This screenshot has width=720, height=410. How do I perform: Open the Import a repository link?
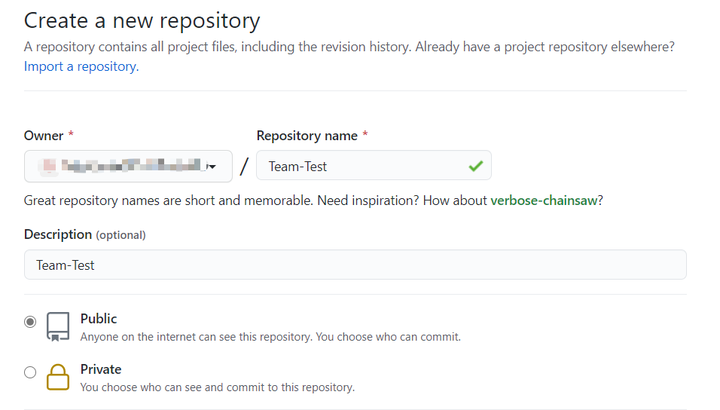[x=81, y=67]
